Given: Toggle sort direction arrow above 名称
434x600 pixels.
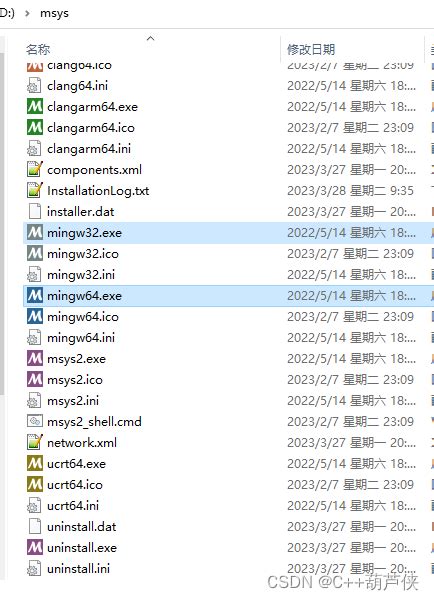Looking at the screenshot, I should coord(151,38).
